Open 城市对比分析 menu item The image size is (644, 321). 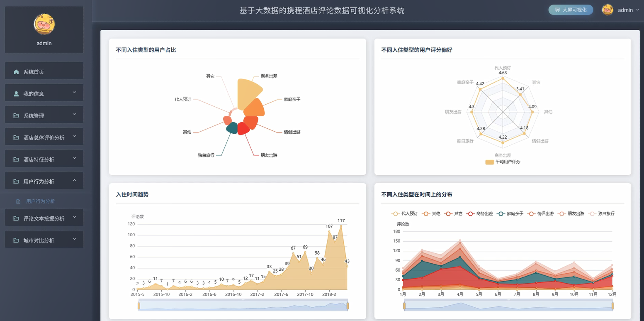(44, 240)
